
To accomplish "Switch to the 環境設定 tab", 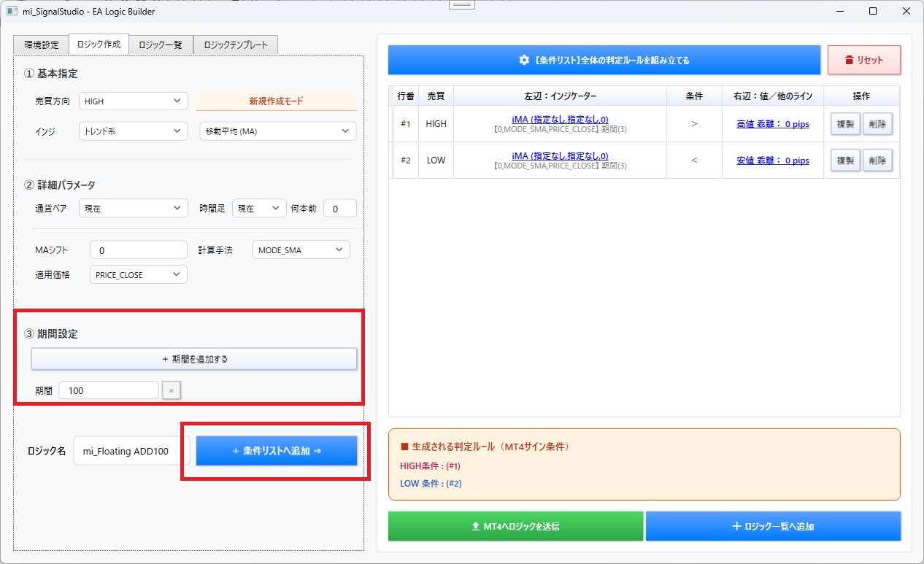I will 42,45.
